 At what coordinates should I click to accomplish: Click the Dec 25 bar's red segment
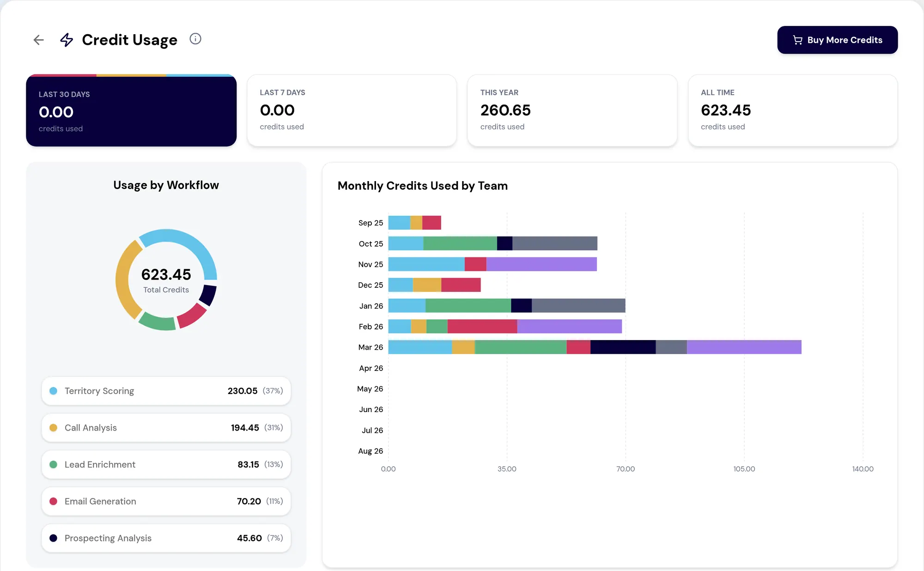[461, 285]
